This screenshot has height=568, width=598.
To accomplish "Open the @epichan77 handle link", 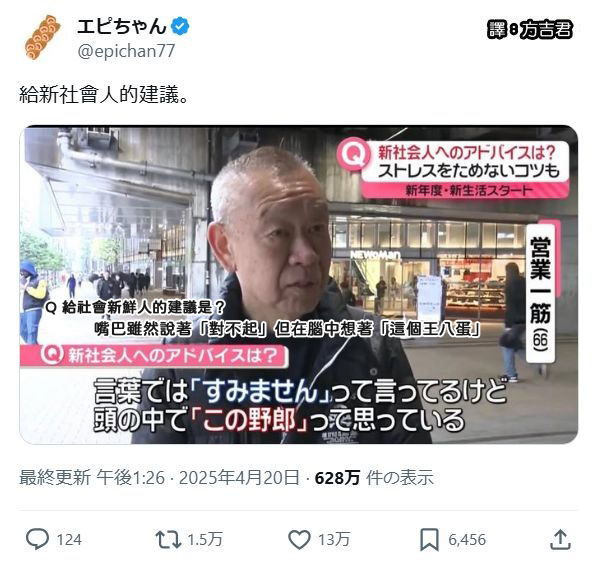I will (x=126, y=51).
